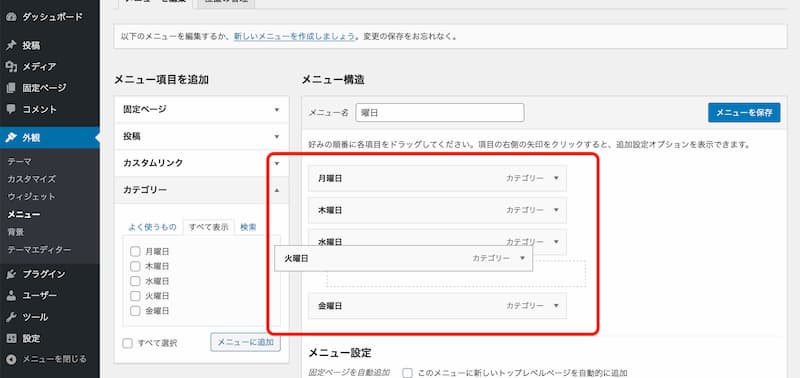Expand 月曜日 menu item options arrow
This screenshot has height=378, width=800.
tap(556, 178)
